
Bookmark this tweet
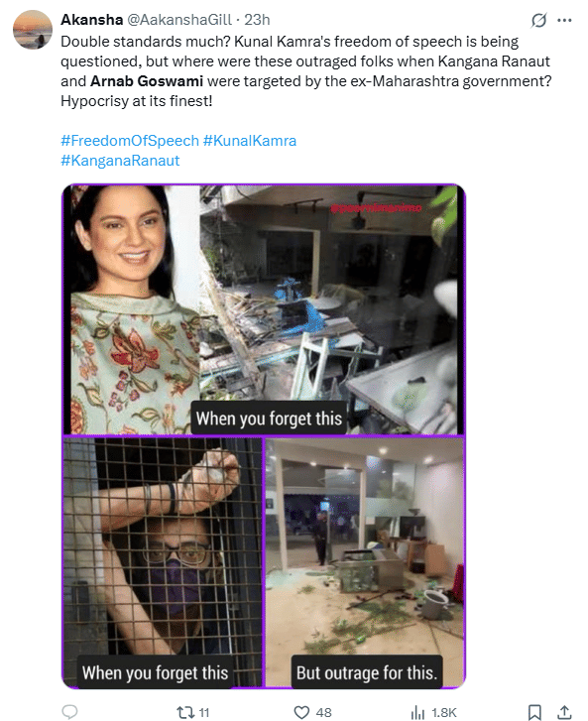point(534,712)
